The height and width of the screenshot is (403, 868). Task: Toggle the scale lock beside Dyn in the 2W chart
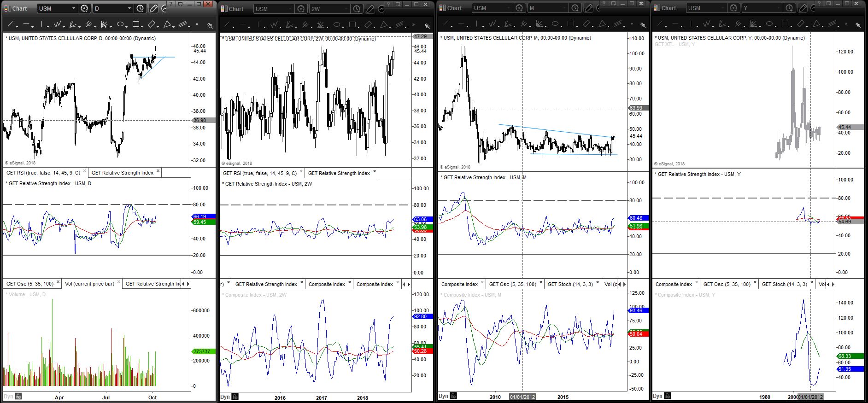pyautogui.click(x=235, y=397)
